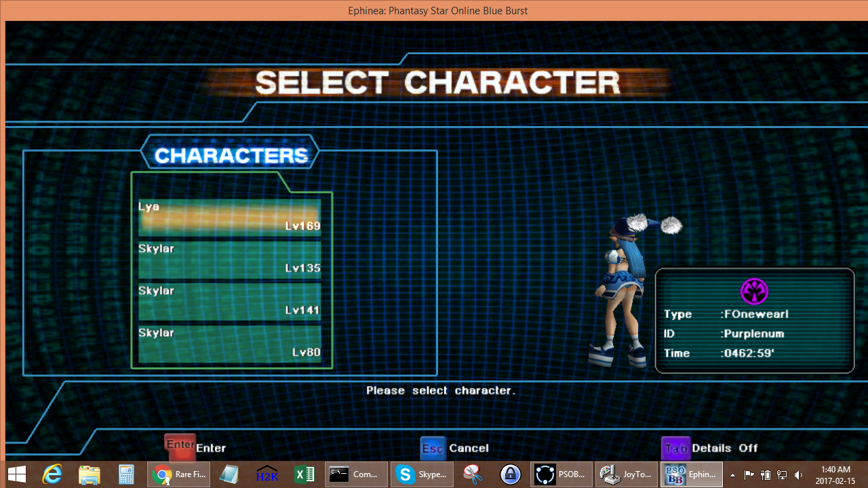Click the Ephin... PSOBB taskbar button

tap(692, 474)
